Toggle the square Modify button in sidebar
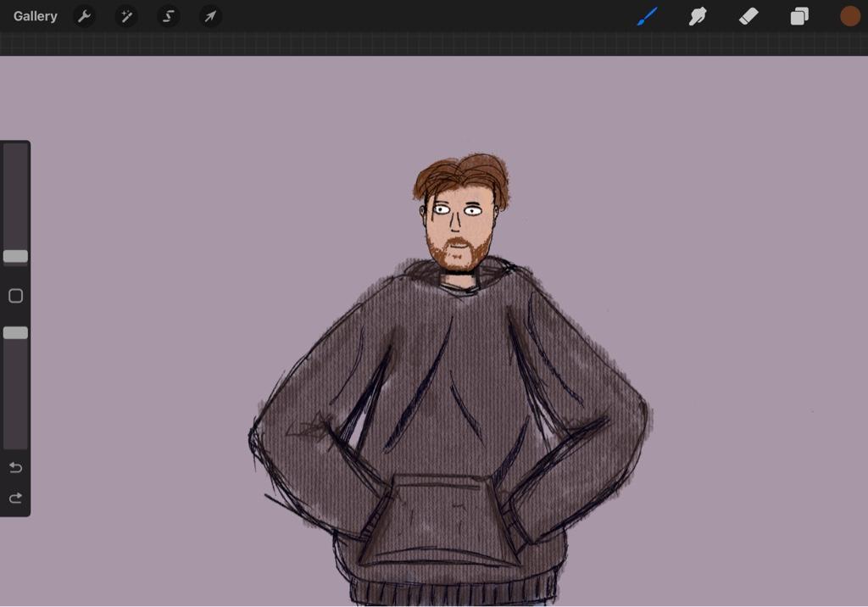Screen dimensions: 868x607 point(15,296)
